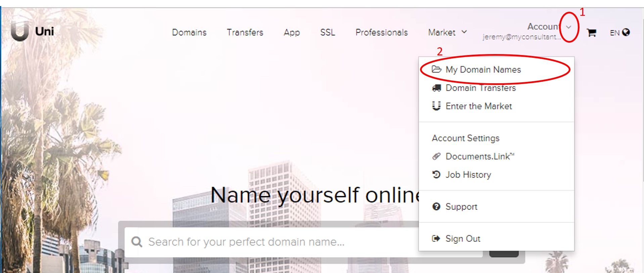
Task: Click the paperclip icon beside Documents.Link
Action: coord(436,156)
